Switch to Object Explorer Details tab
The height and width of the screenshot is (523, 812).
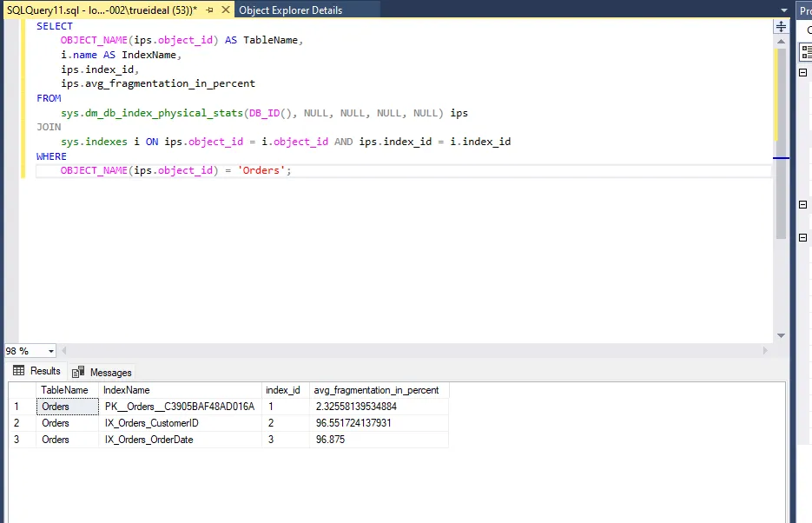[x=290, y=10]
